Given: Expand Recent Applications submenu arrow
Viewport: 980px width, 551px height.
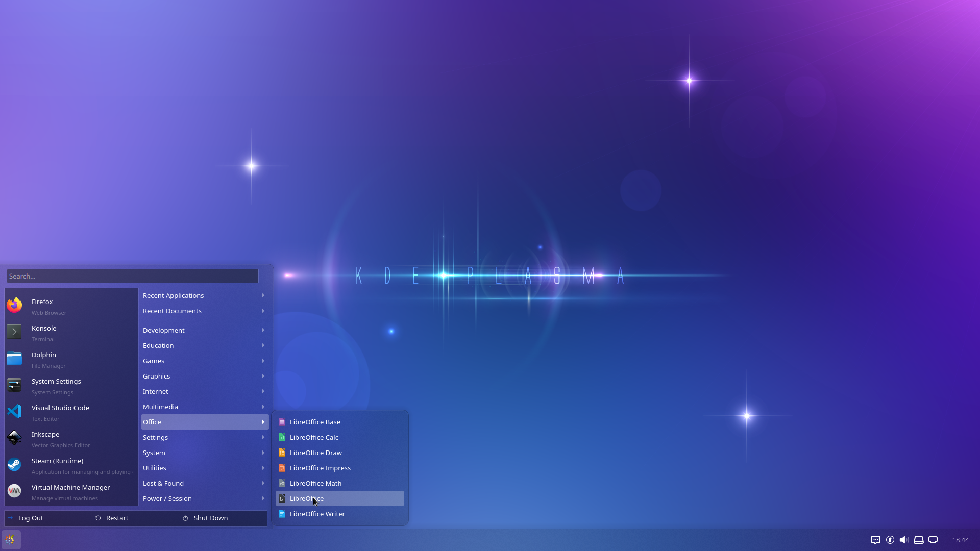Looking at the screenshot, I should coord(263,295).
